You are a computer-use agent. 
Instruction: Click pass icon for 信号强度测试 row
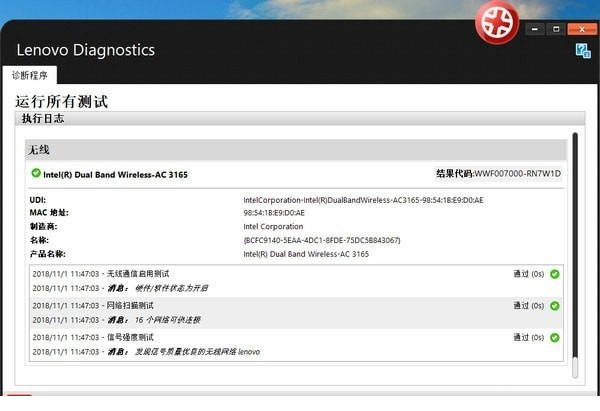pos(554,338)
